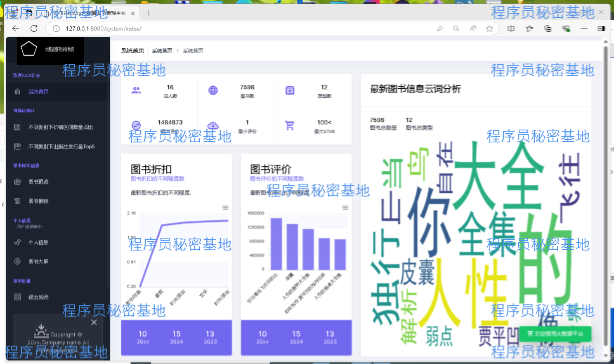This screenshot has height=364, width=614.
Task: Click the 大数据图书分析系统 sidebar title
Action: click(59, 49)
